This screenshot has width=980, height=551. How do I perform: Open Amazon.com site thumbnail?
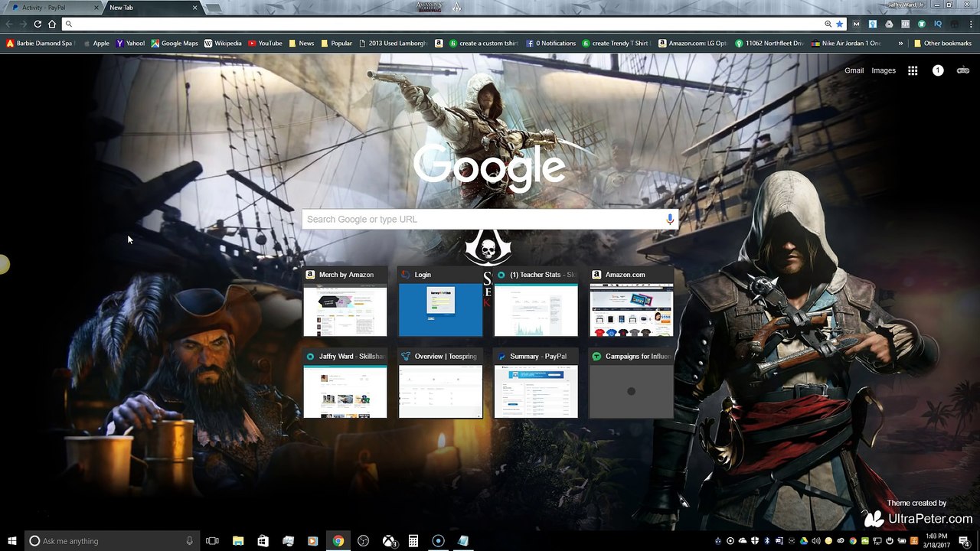(x=632, y=302)
